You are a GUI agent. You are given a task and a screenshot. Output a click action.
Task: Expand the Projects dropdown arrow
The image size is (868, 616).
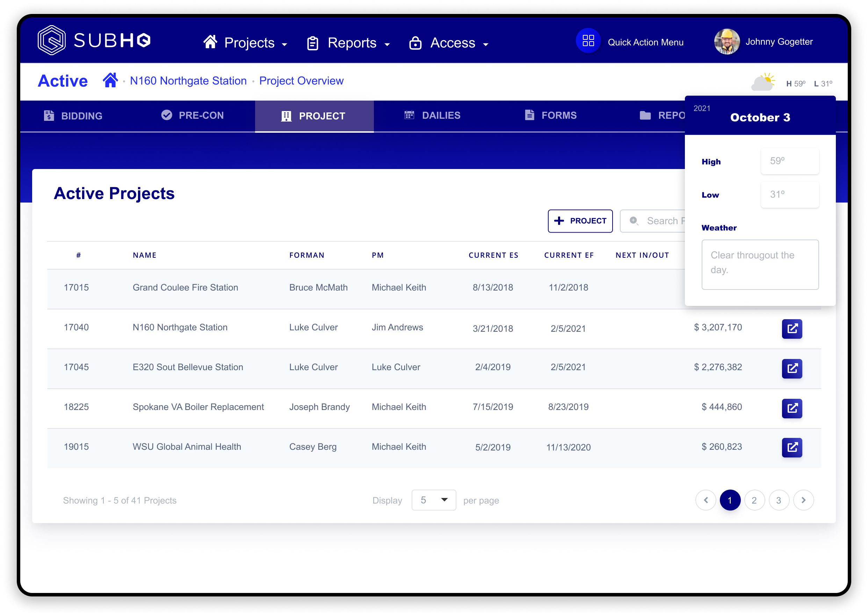pyautogui.click(x=284, y=45)
